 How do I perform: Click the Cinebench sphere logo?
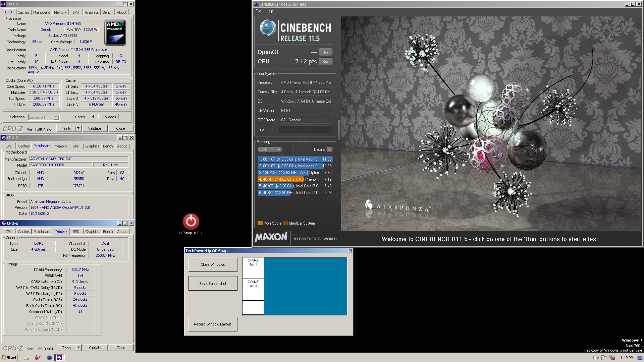pos(268,28)
